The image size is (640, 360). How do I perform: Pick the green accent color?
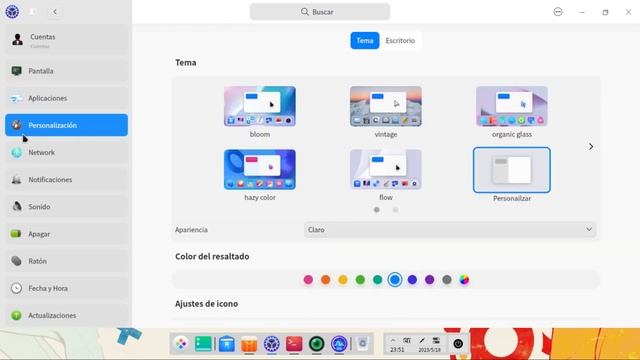[x=360, y=280]
